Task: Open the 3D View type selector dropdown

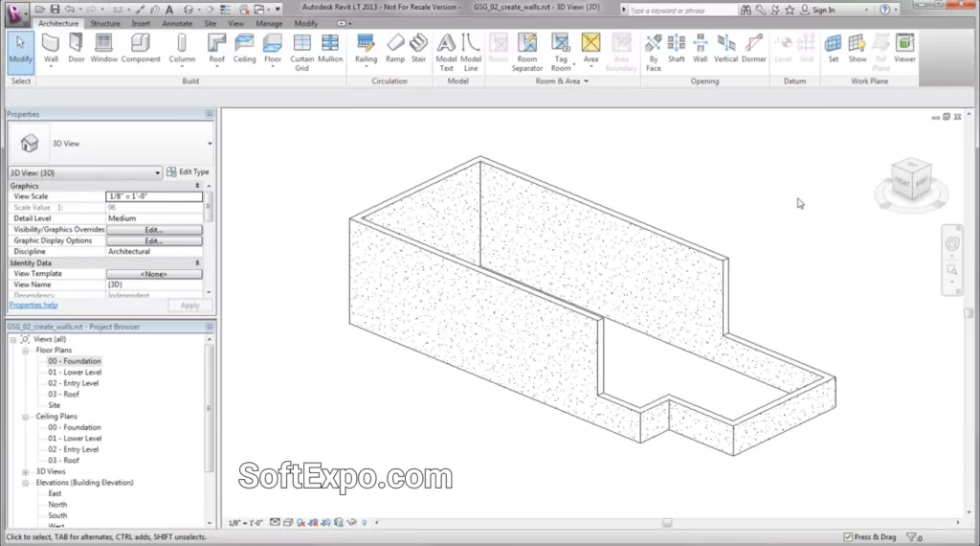Action: pos(210,144)
